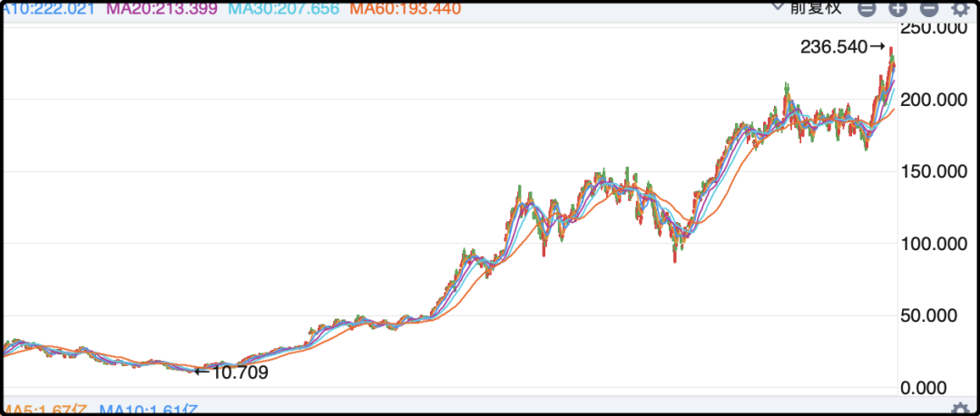Click the volume MA10:1.61亿 label
This screenshot has width=980, height=416.
pos(149,410)
